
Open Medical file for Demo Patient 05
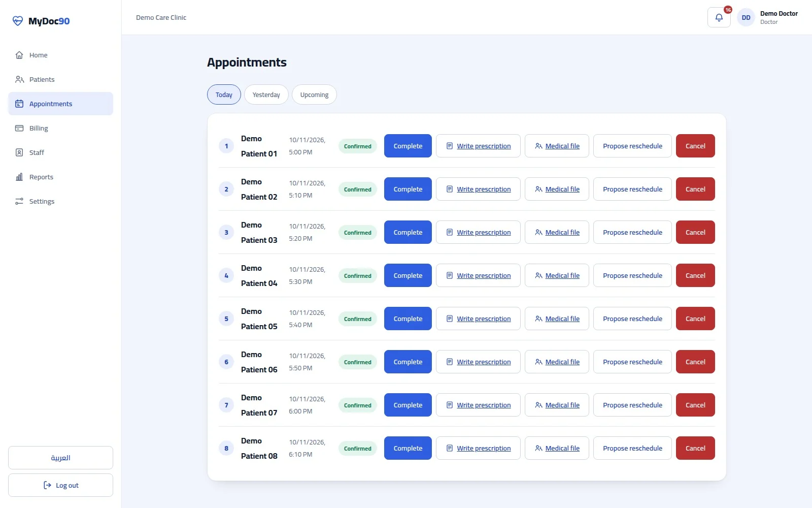point(557,319)
